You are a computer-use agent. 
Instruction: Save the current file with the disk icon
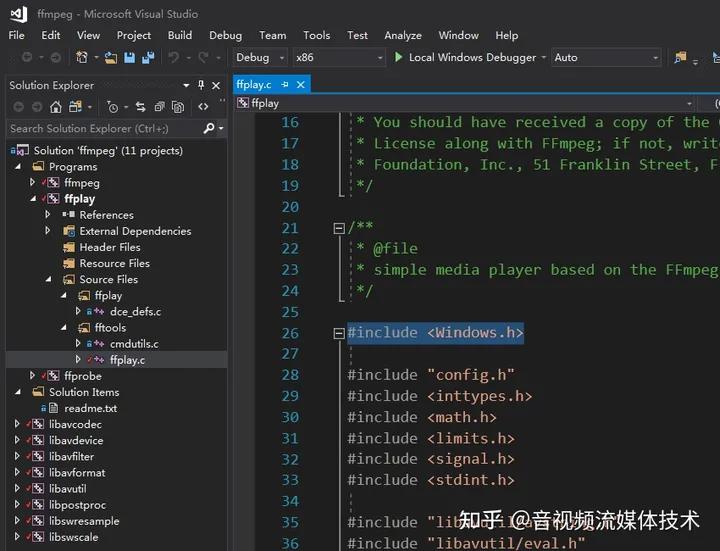tap(129, 57)
